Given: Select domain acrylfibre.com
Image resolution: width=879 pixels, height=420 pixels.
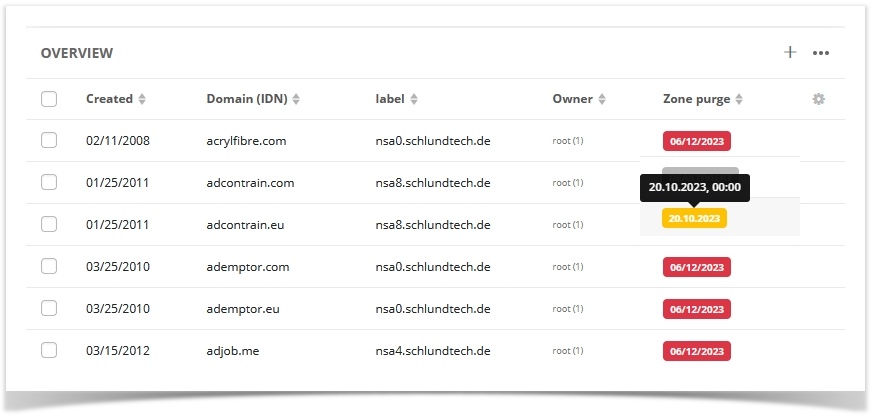Looking at the screenshot, I should coord(246,141).
